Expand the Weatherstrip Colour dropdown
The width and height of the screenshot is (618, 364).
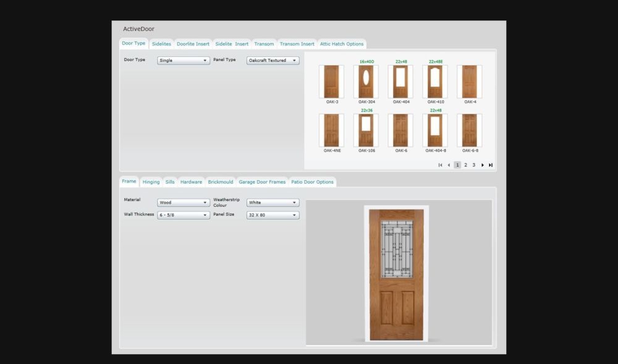pyautogui.click(x=273, y=203)
